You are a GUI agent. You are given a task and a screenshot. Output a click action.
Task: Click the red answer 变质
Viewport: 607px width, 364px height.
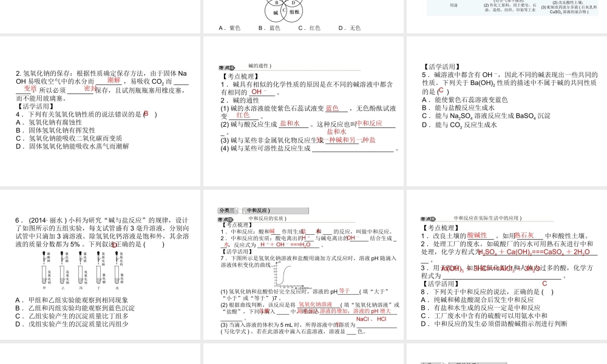30,88
